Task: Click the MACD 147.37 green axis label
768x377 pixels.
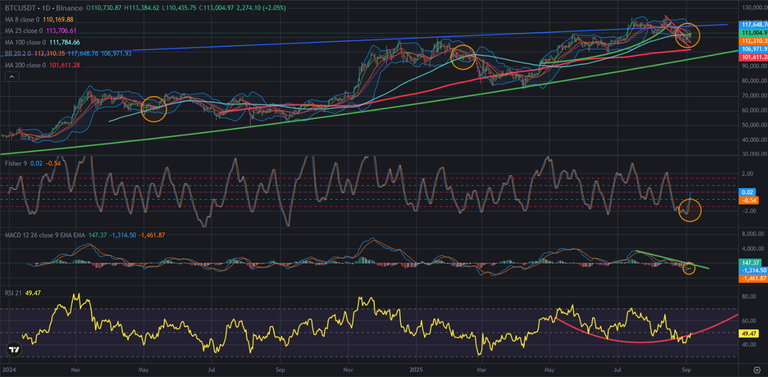Action: tap(750, 263)
